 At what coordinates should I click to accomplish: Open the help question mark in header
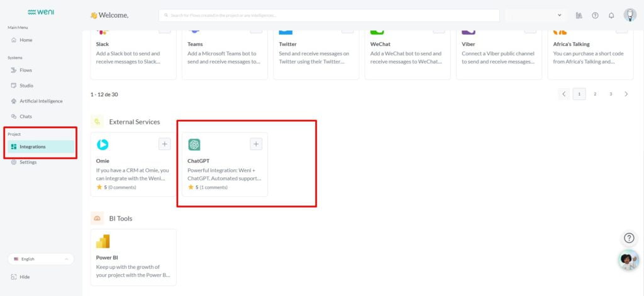[595, 15]
